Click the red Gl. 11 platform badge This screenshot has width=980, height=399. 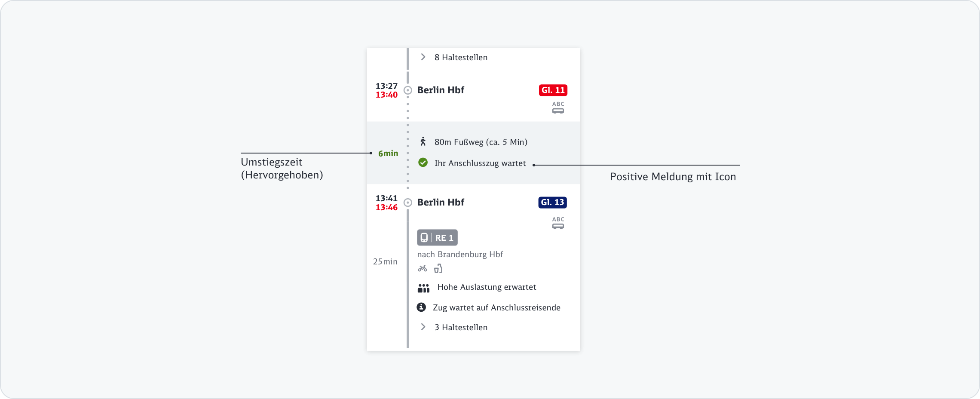[x=553, y=90]
